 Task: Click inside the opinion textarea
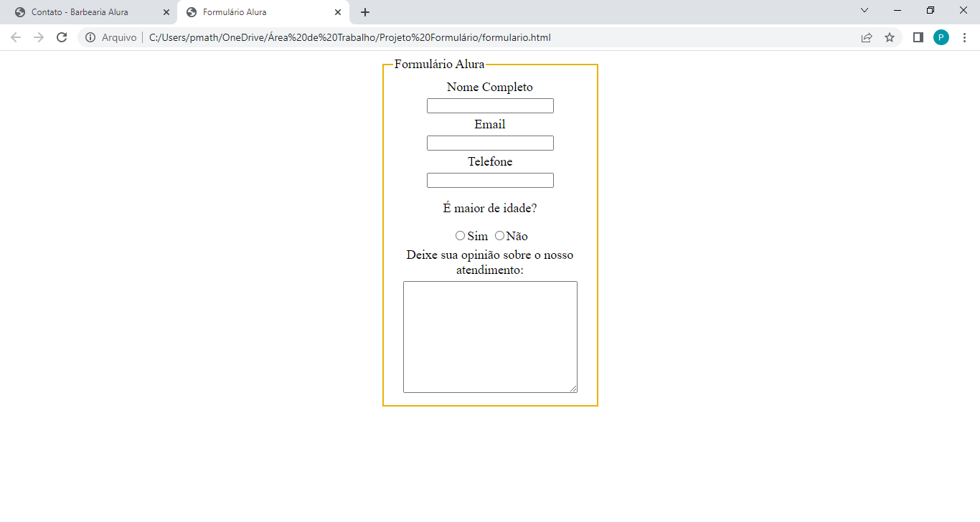pos(490,337)
